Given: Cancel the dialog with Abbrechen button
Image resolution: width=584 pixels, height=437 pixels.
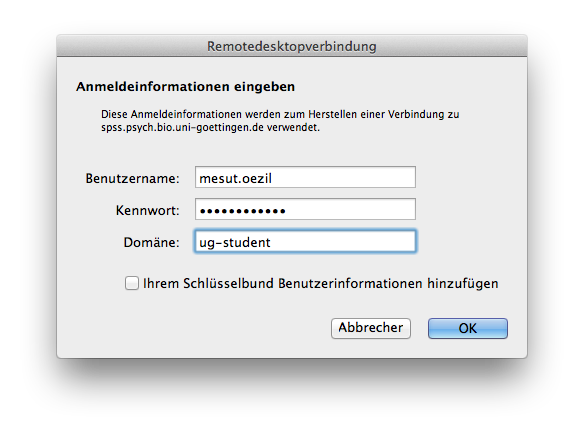Looking at the screenshot, I should [x=371, y=328].
